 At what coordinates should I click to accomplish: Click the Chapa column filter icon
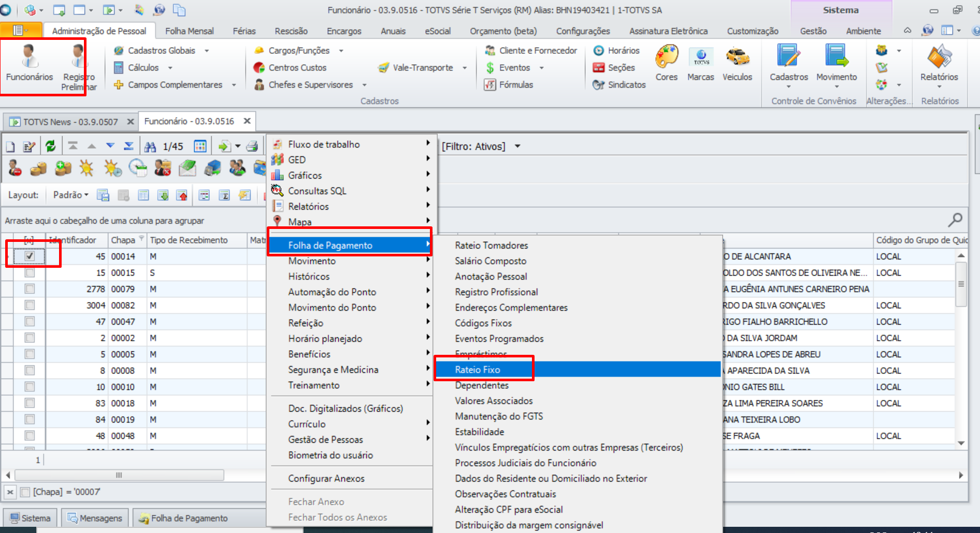coord(141,238)
